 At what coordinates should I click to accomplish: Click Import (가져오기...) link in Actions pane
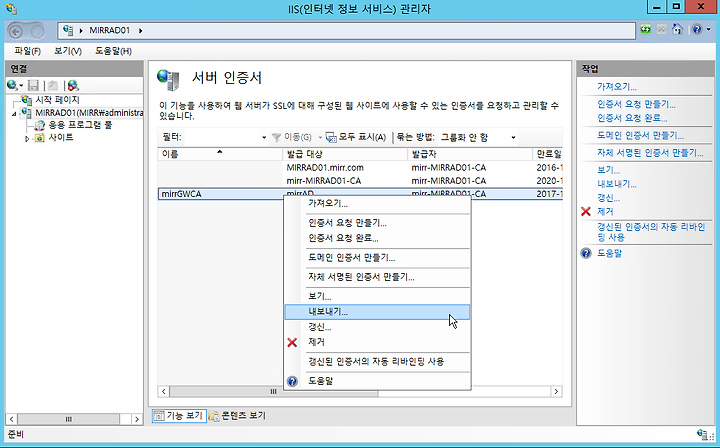tap(616, 87)
